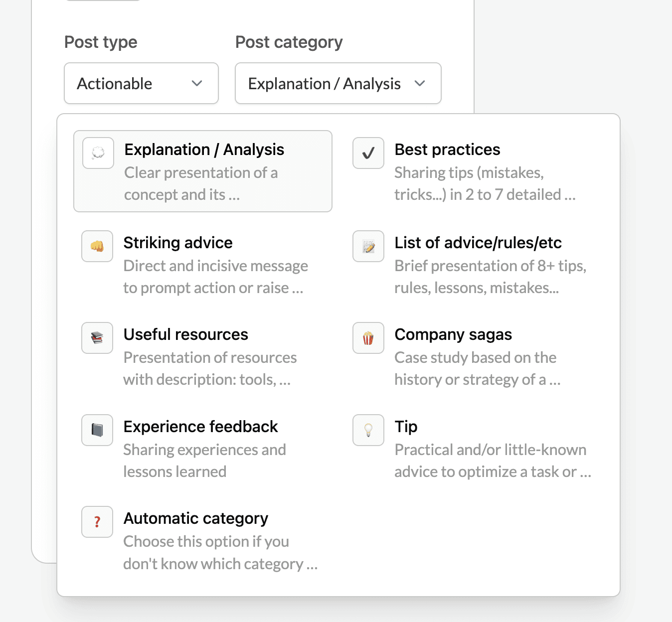Image resolution: width=672 pixels, height=622 pixels.
Task: Pick the Company sagas category
Action: click(453, 334)
